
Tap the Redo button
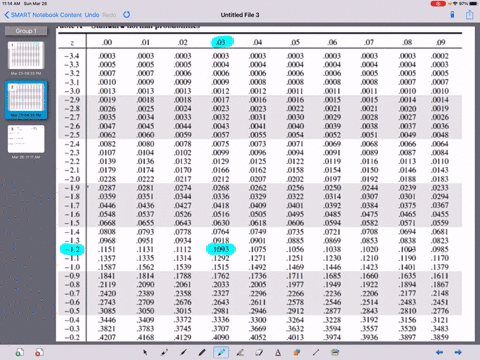coord(109,15)
